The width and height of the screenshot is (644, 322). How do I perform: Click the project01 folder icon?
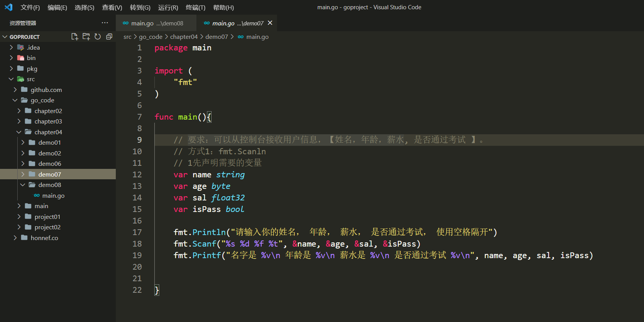click(x=28, y=217)
